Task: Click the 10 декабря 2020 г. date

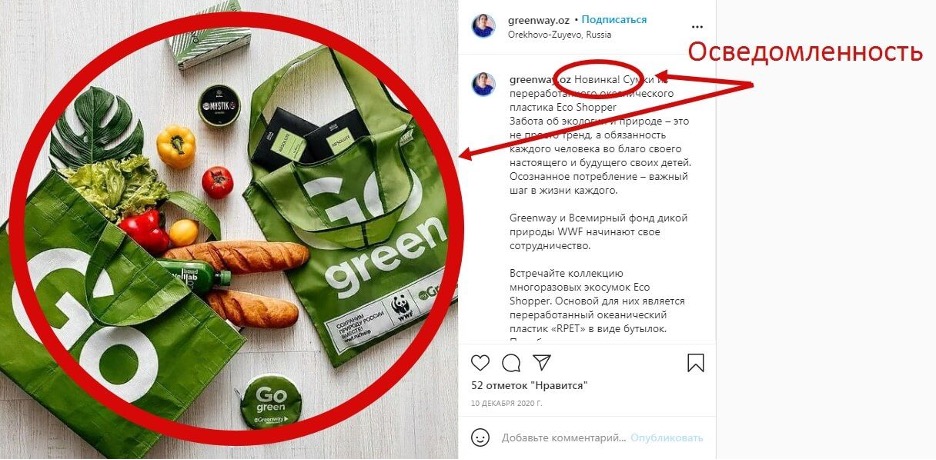Action: (x=508, y=403)
